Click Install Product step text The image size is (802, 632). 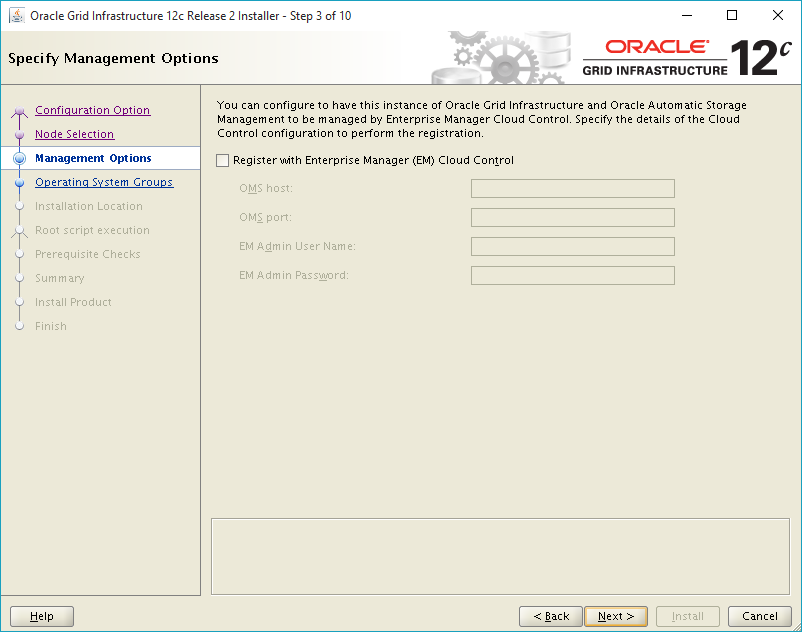tap(73, 302)
